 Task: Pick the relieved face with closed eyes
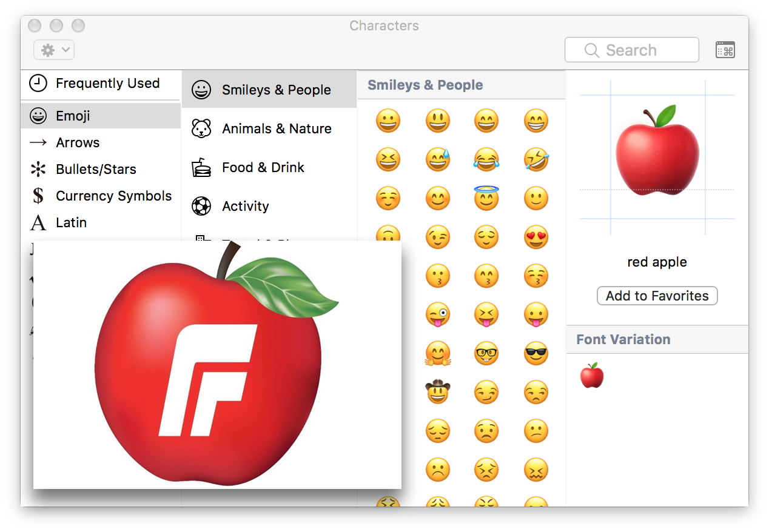point(486,237)
